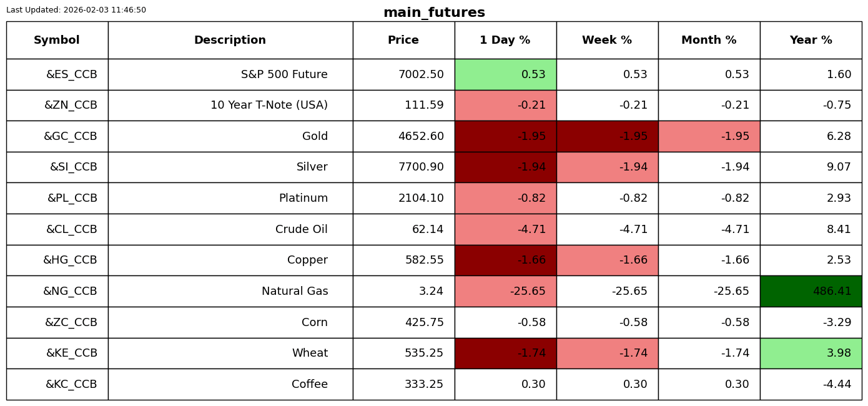Image resolution: width=868 pixels, height=406 pixels.
Task: Select the &NG_CCB symbol cell
Action: 70,291
